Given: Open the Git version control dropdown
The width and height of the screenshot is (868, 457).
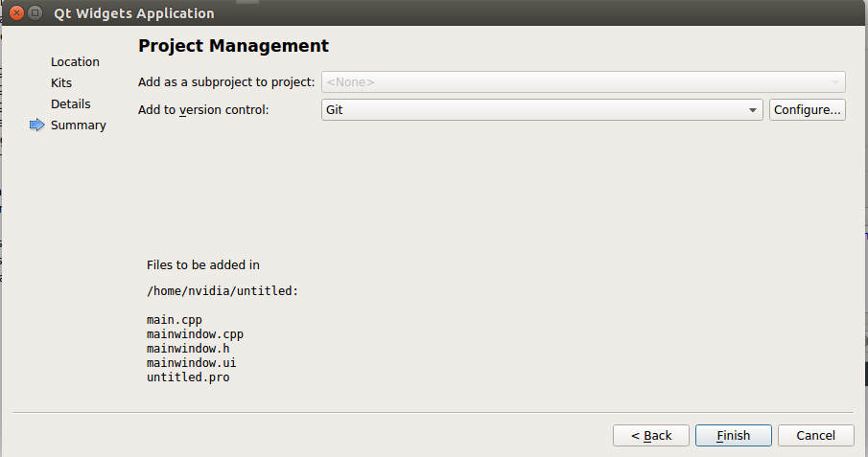Looking at the screenshot, I should coord(543,110).
